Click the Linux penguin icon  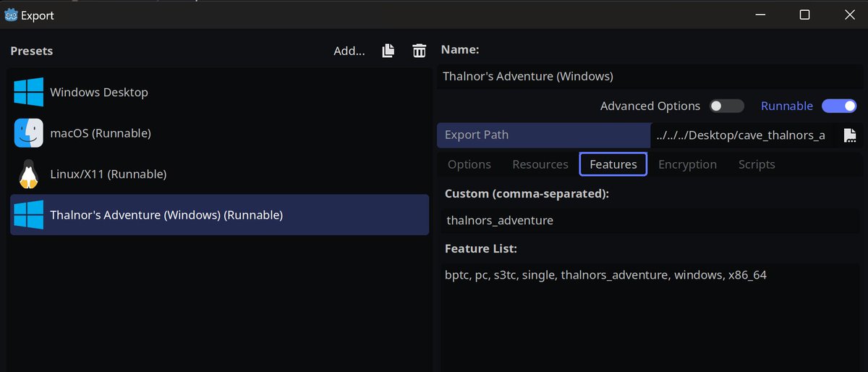[x=29, y=174]
